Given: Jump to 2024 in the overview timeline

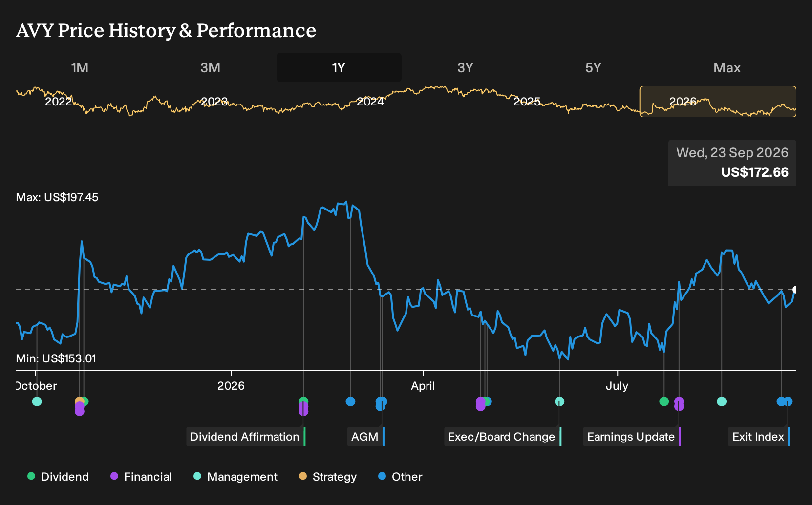Looking at the screenshot, I should point(370,102).
